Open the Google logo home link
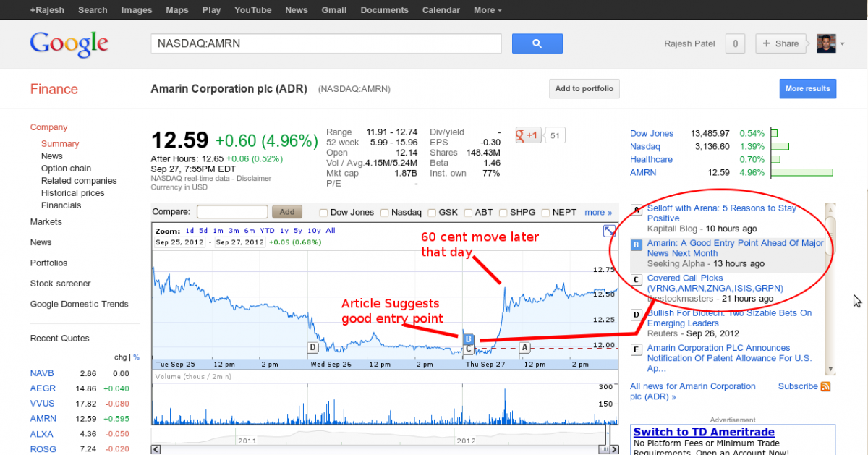The width and height of the screenshot is (868, 455). [x=69, y=43]
